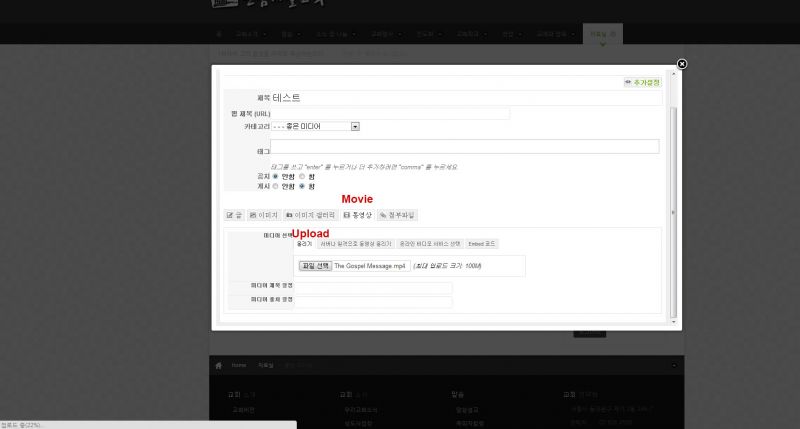Open the 추가설정 extra settings button
This screenshot has width=800, height=429.
coord(643,82)
